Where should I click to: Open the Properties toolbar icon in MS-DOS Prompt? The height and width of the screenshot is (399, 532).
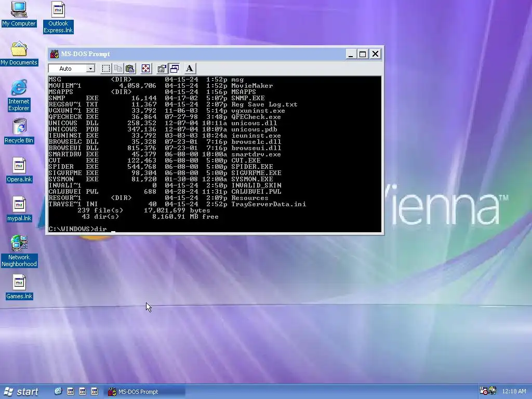coord(162,69)
